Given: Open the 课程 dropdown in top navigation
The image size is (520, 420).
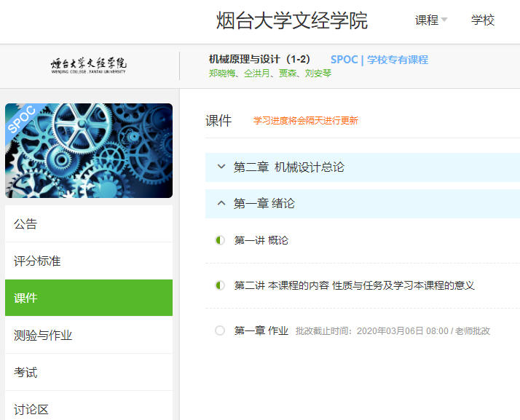Looking at the screenshot, I should click(x=430, y=20).
